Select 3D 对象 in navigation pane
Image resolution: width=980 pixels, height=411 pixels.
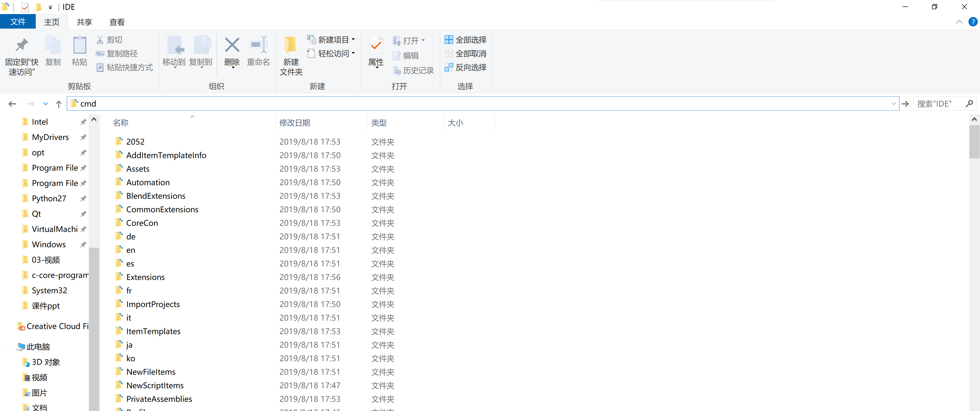(41, 362)
